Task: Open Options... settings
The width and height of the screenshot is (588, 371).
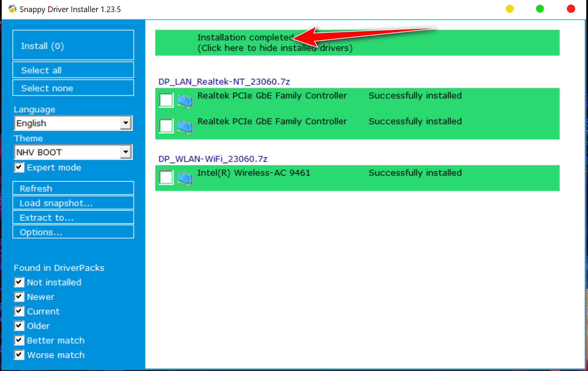Action: [x=73, y=232]
